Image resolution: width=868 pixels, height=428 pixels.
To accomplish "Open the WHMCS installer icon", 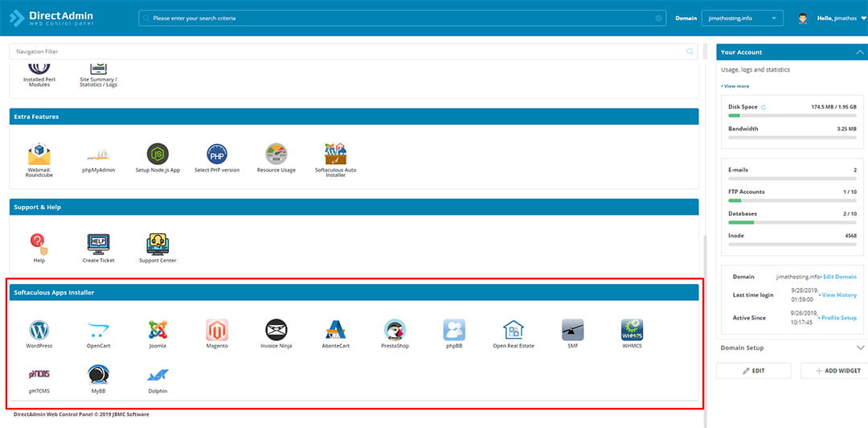I will point(632,331).
